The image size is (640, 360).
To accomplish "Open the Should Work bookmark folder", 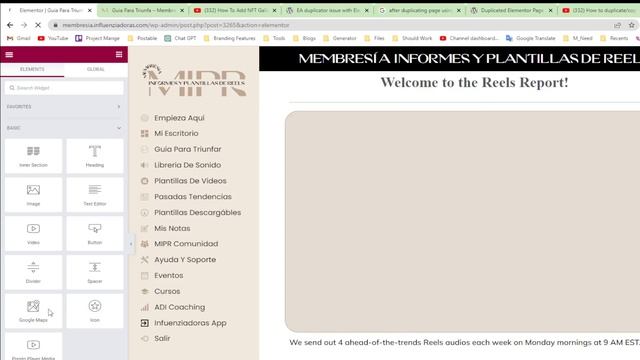I will coord(412,38).
